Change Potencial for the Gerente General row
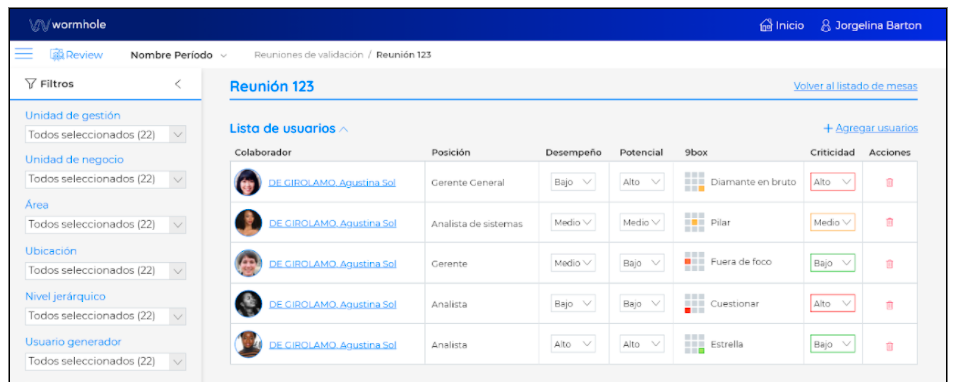The height and width of the screenshot is (382, 958). pyautogui.click(x=642, y=182)
